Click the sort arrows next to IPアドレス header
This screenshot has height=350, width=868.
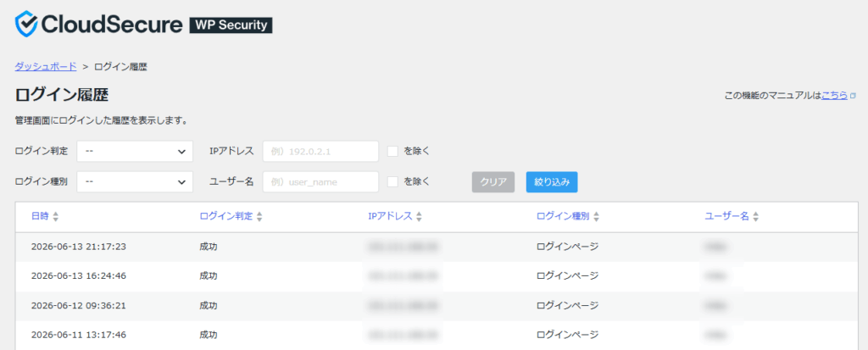pos(419,217)
